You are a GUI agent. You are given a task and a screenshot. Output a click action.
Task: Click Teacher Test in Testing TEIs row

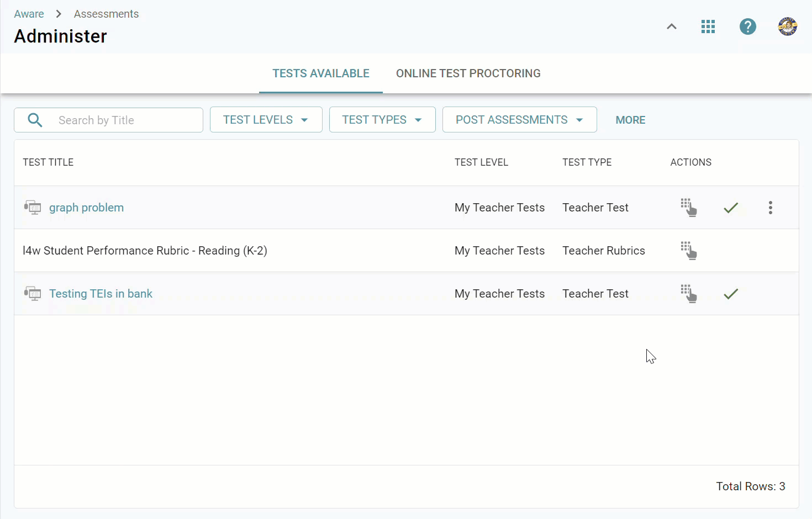click(595, 294)
